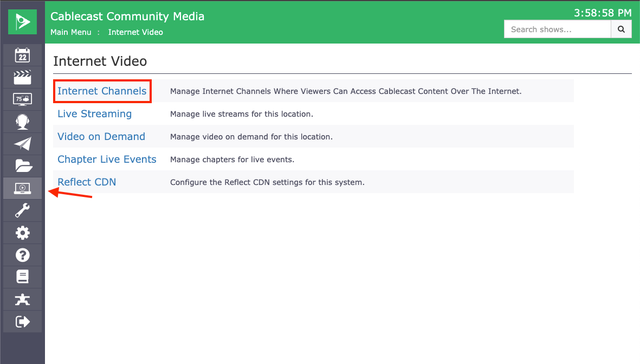Viewport: 640px width, 364px height.
Task: Click the Cablecast logo icon
Action: tap(22, 22)
